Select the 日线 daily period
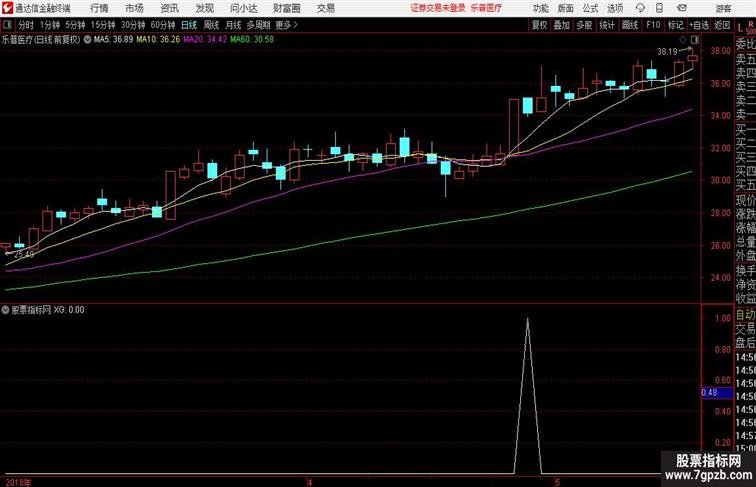The width and height of the screenshot is (756, 487). [x=189, y=25]
